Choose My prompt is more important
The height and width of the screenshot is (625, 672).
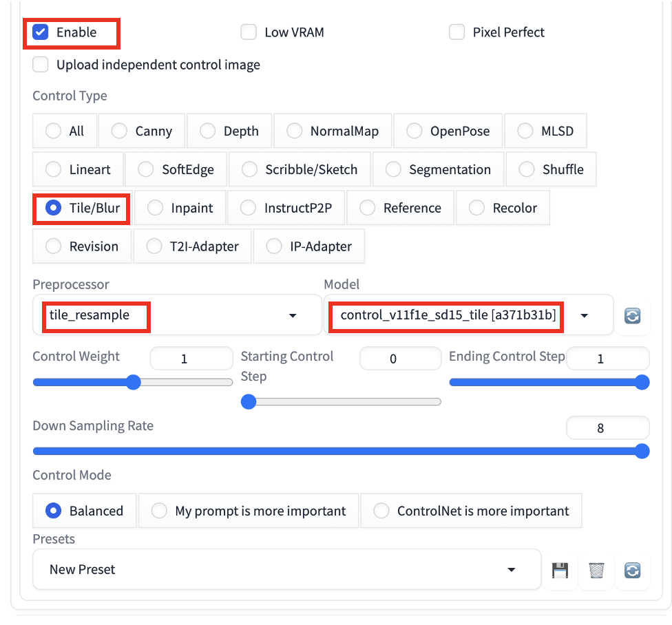pyautogui.click(x=249, y=511)
